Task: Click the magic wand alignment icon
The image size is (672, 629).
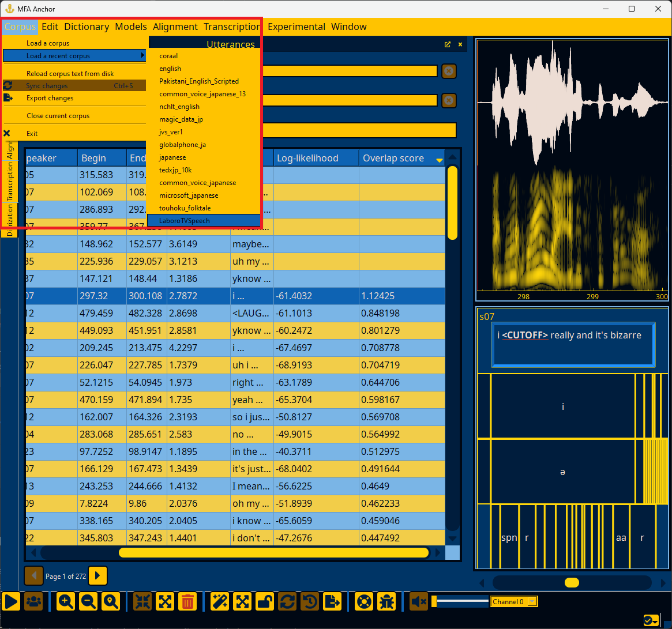Action: pyautogui.click(x=219, y=601)
